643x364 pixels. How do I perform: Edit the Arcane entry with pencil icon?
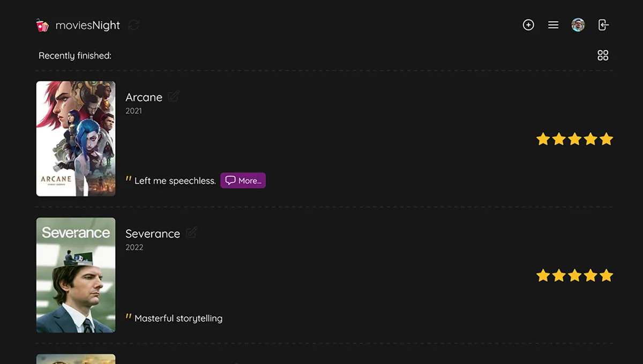point(174,96)
